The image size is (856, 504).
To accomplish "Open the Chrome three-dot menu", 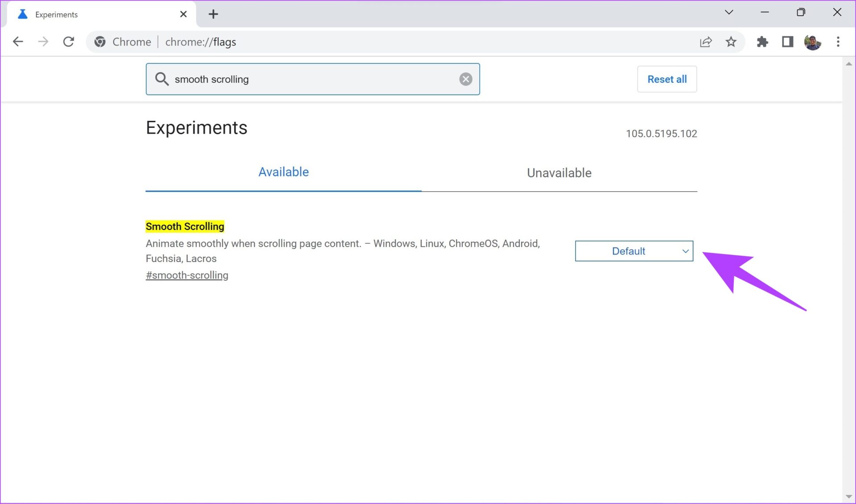I will (838, 42).
